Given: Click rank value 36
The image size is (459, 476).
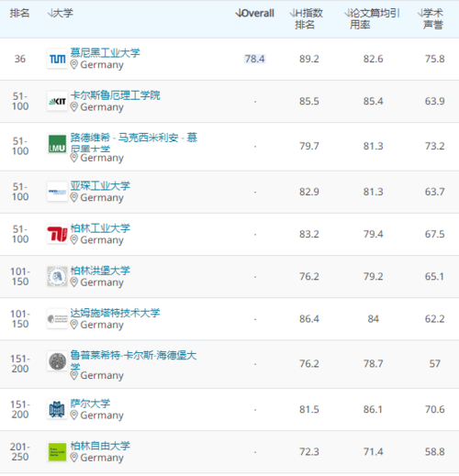Looking at the screenshot, I should pyautogui.click(x=20, y=59).
